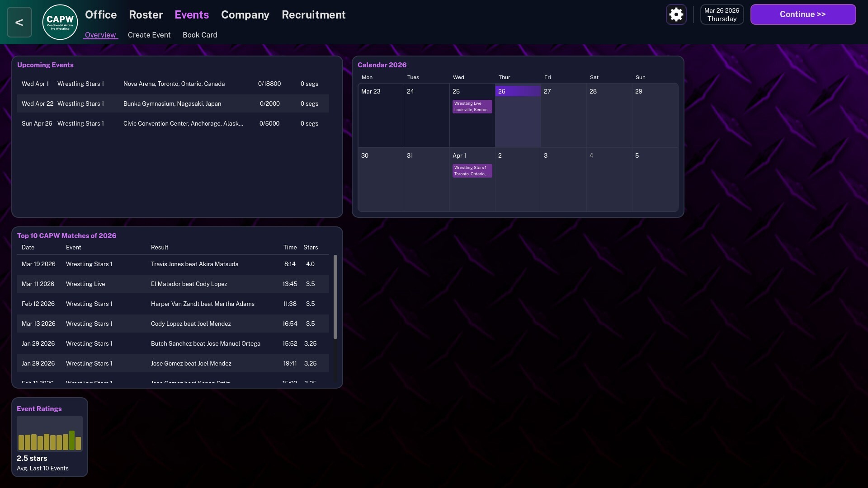The image size is (868, 488).
Task: Click the CAPW company logo
Action: pos(60,22)
